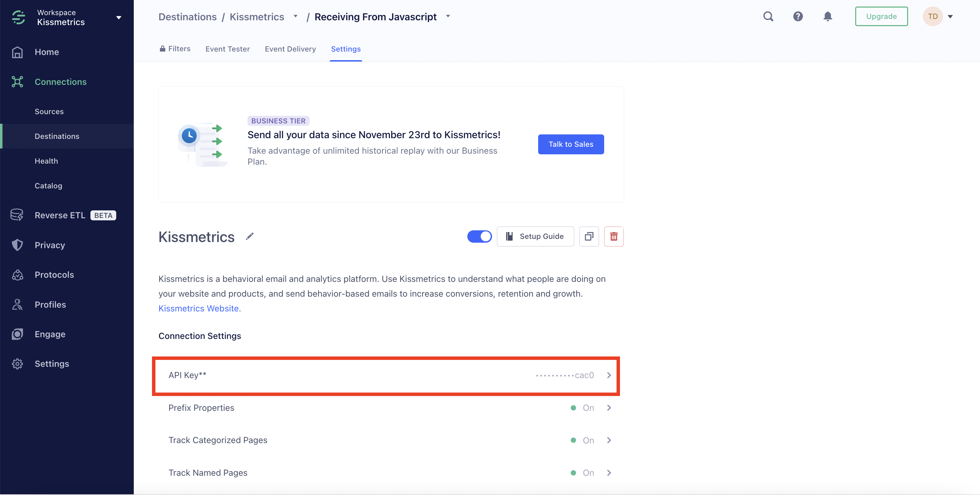The height and width of the screenshot is (495, 980).
Task: Disable the Kissmetrics destination toggle
Action: tap(479, 236)
